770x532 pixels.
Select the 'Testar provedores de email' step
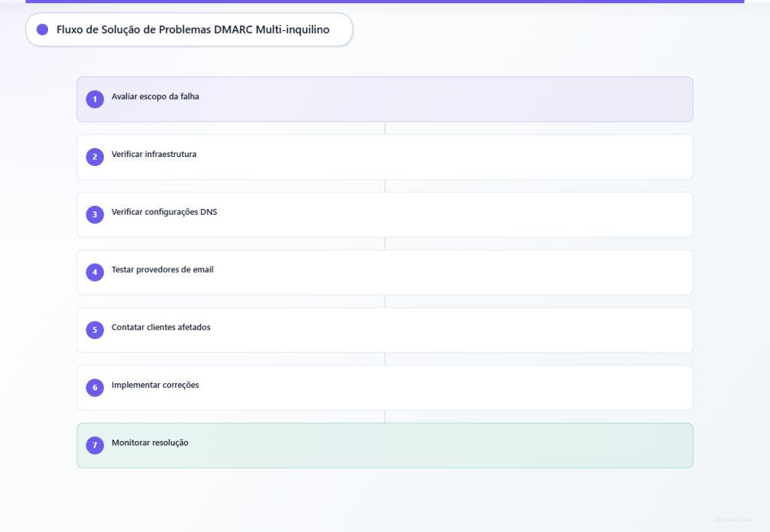click(385, 272)
